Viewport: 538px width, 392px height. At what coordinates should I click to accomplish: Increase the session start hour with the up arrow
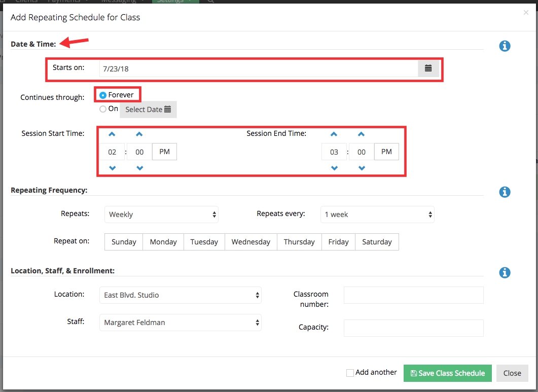tap(112, 134)
